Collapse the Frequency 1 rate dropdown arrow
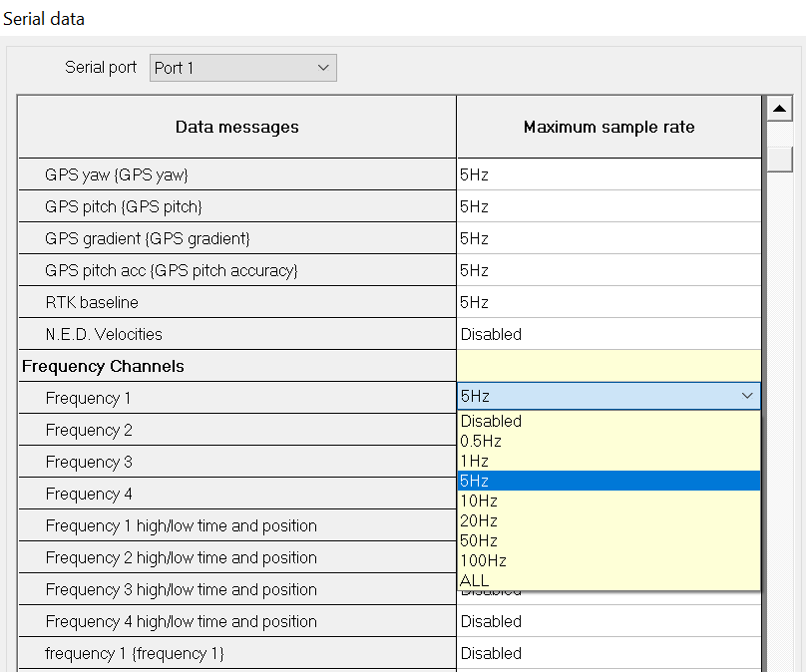 (x=747, y=397)
